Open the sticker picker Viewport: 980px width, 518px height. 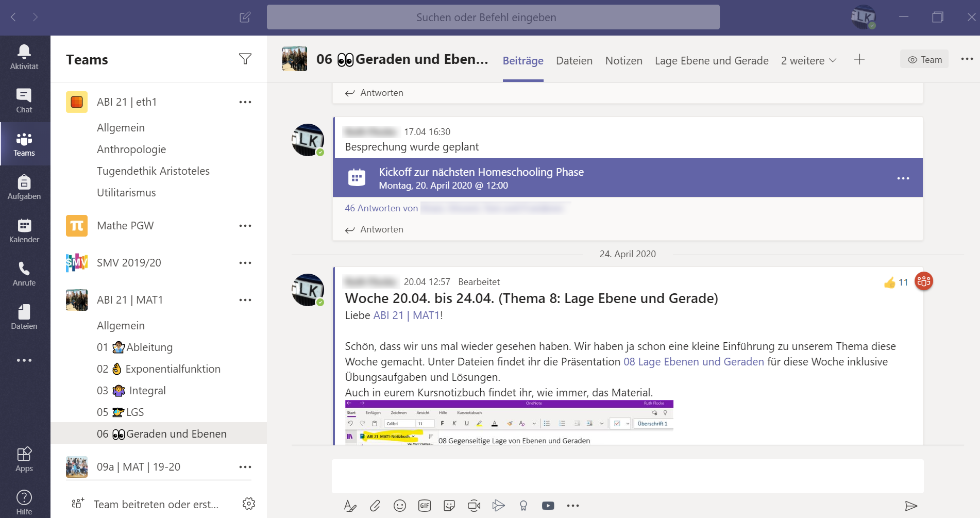(449, 506)
